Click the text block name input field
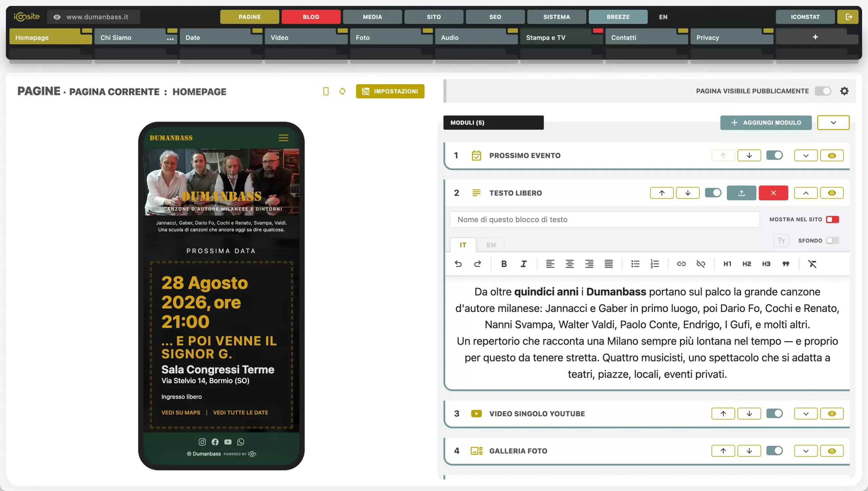The height and width of the screenshot is (491, 868). pos(605,220)
